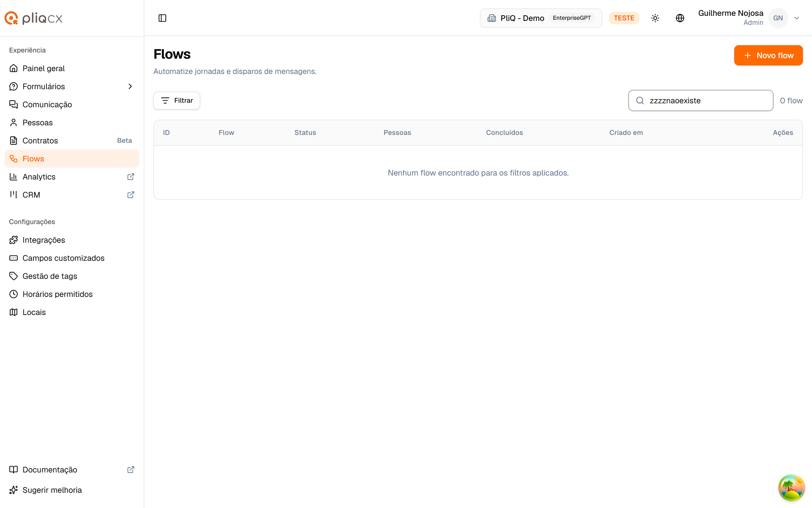The height and width of the screenshot is (508, 812).
Task: Click the TESTE badge
Action: click(x=624, y=18)
